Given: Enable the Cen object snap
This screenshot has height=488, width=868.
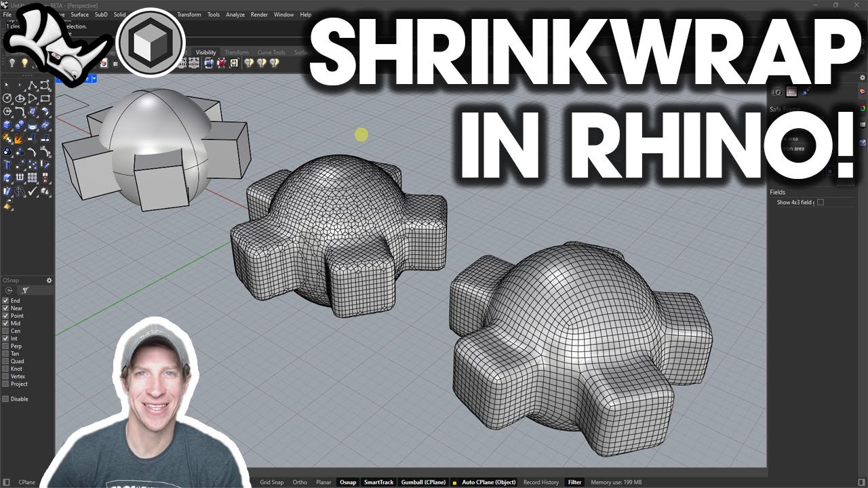Looking at the screenshot, I should (x=5, y=331).
